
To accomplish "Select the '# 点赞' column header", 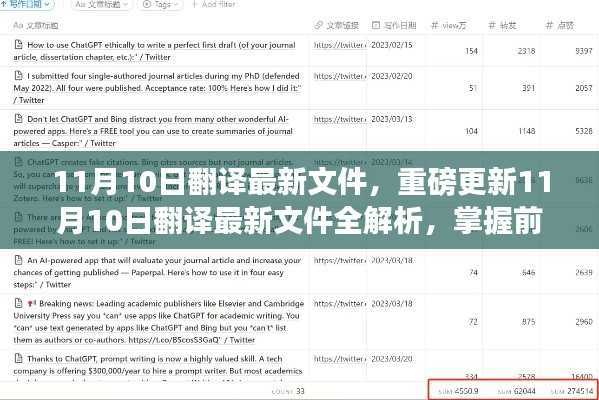I will point(560,25).
